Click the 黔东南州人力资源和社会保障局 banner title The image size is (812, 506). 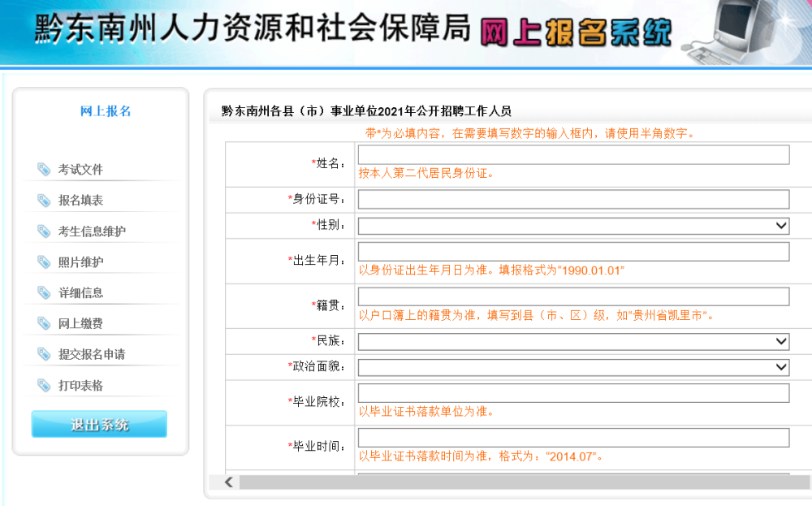(253, 28)
